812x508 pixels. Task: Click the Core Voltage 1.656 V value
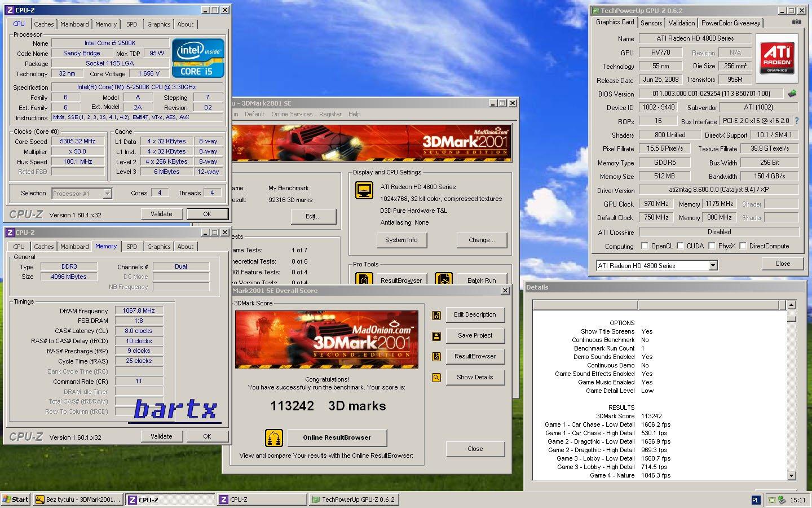(149, 73)
